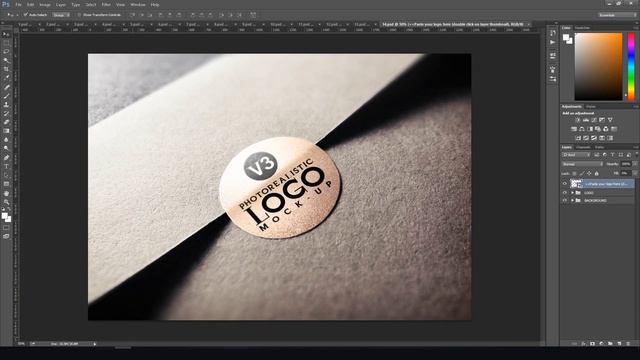Select the Hand tool
This screenshot has width=640, height=360.
click(x=6, y=193)
